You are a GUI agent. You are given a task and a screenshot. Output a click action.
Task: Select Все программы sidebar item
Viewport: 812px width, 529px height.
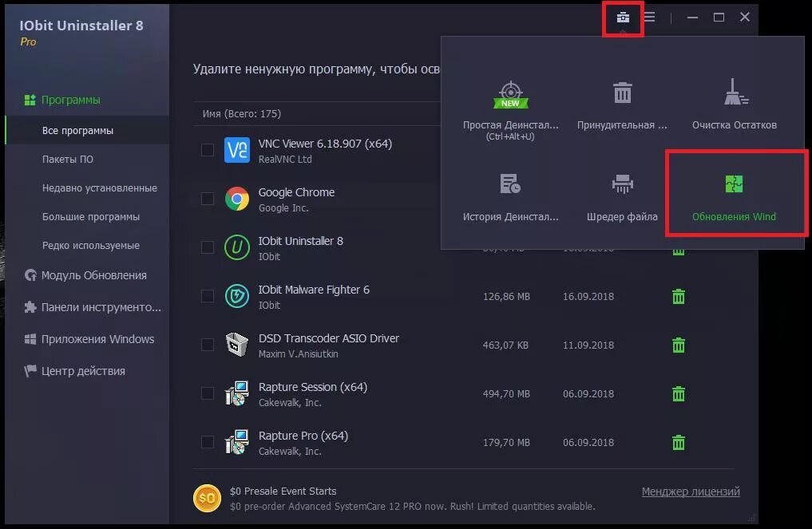[x=87, y=130]
